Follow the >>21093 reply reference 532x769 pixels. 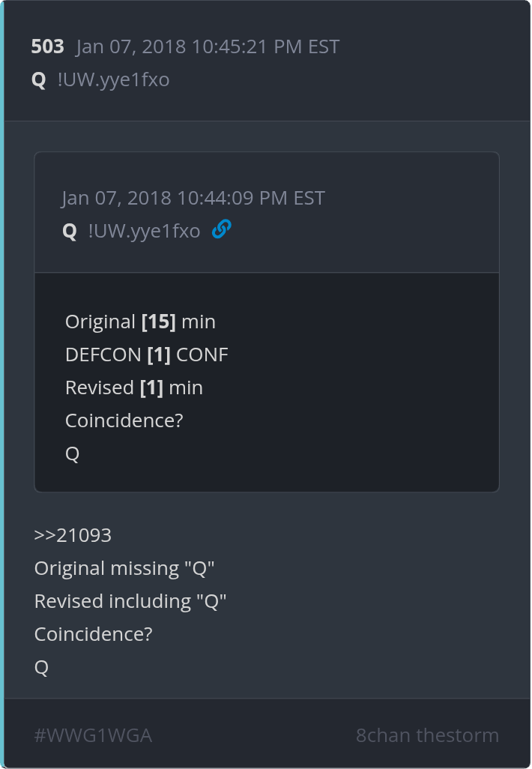point(73,535)
